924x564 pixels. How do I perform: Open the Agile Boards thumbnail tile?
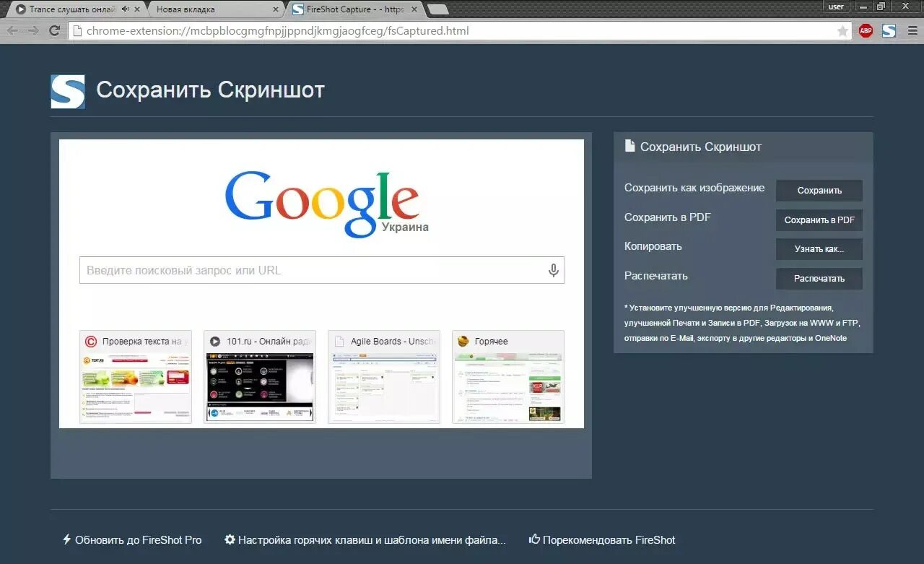384,377
